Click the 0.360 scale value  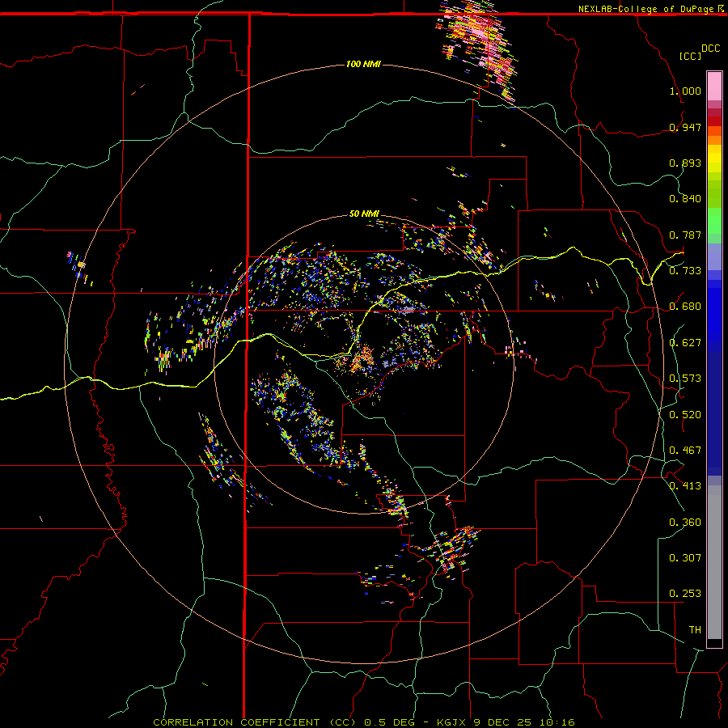pyautogui.click(x=685, y=523)
